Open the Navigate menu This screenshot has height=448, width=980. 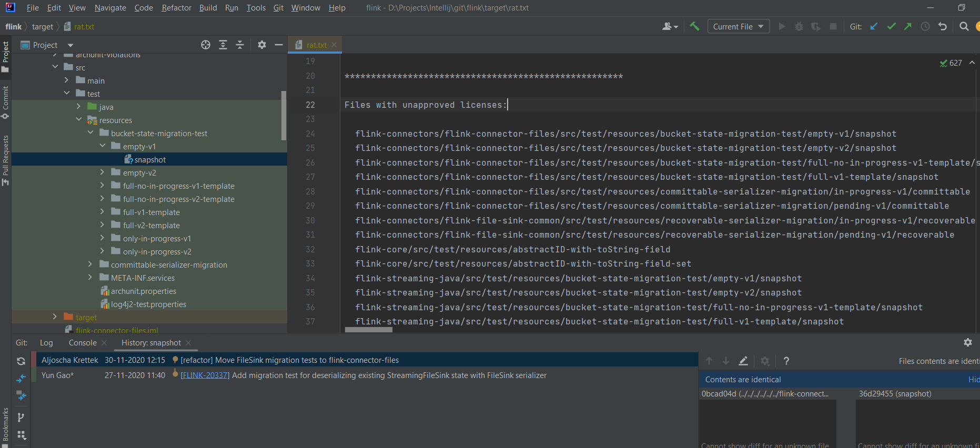110,8
